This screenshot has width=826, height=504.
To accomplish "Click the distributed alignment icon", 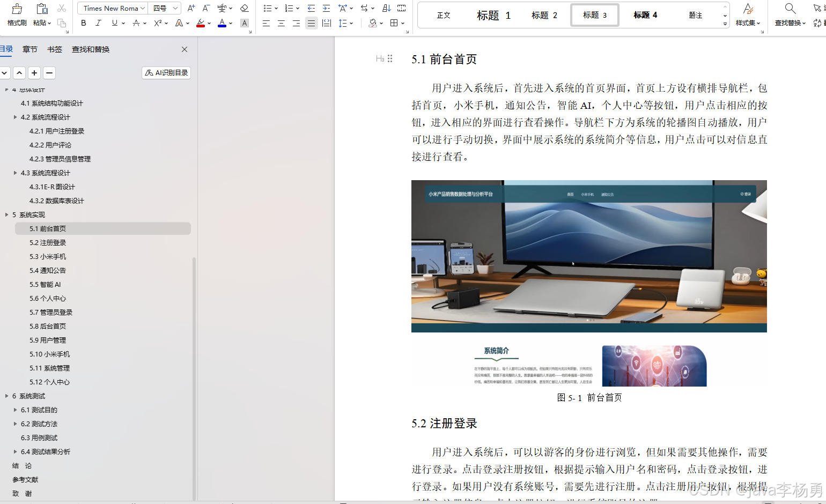I will [326, 23].
